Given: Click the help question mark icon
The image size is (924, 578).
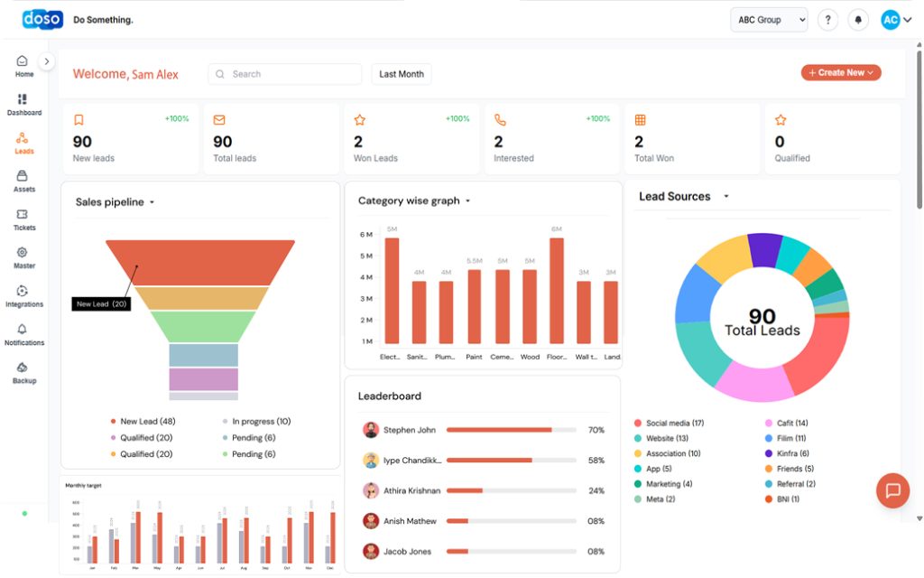Looking at the screenshot, I should (828, 20).
